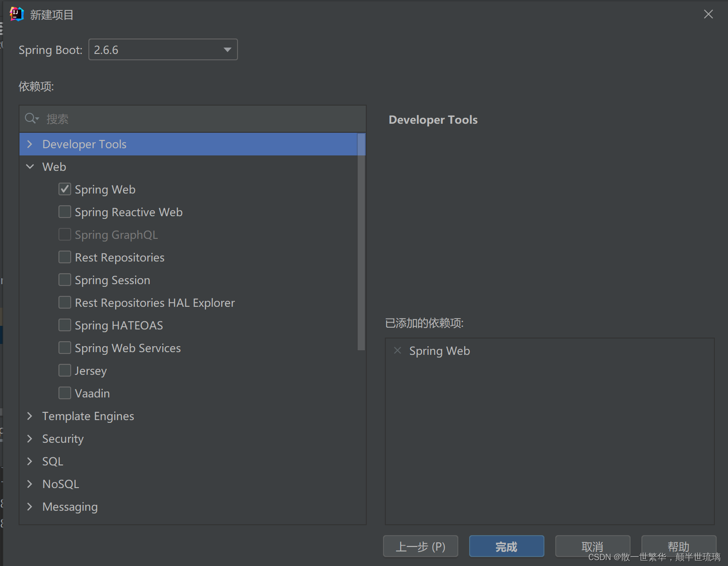Select the SQL row text

(x=53, y=461)
